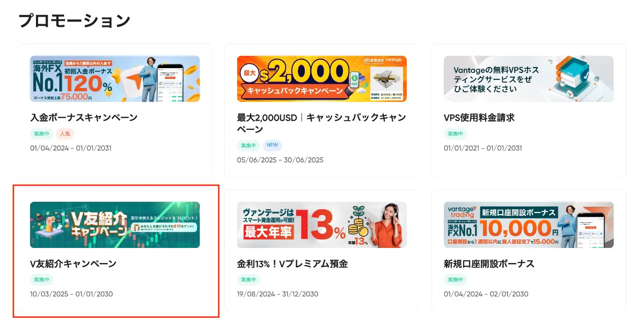Select the VPS使用料金請求 title
The image size is (644, 322).
(479, 118)
